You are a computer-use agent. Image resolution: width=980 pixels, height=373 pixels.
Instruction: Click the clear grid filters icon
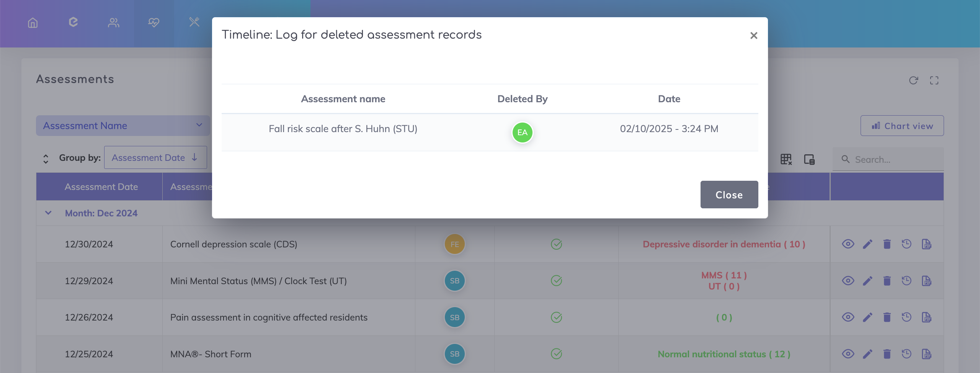point(786,159)
